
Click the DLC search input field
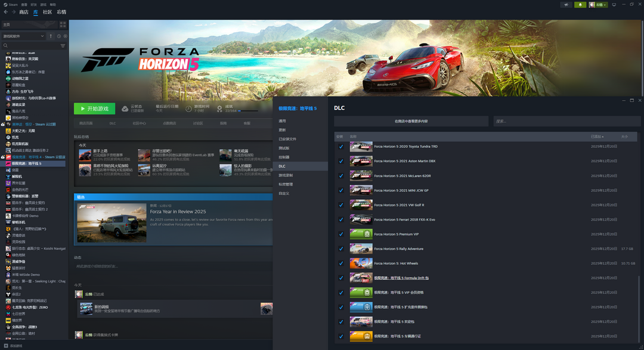pyautogui.click(x=565, y=121)
